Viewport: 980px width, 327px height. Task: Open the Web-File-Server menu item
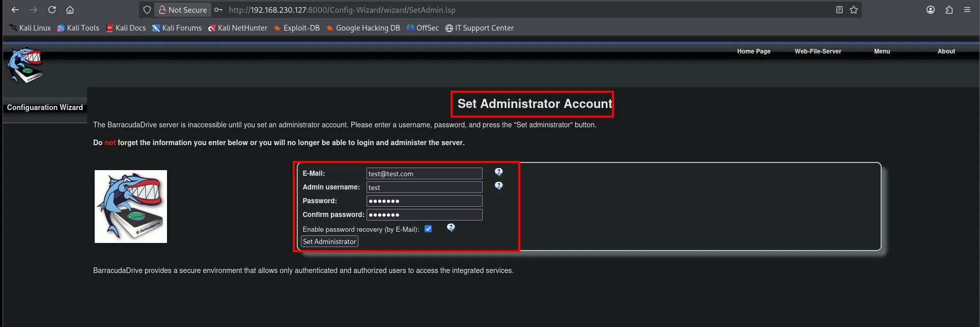coord(818,51)
